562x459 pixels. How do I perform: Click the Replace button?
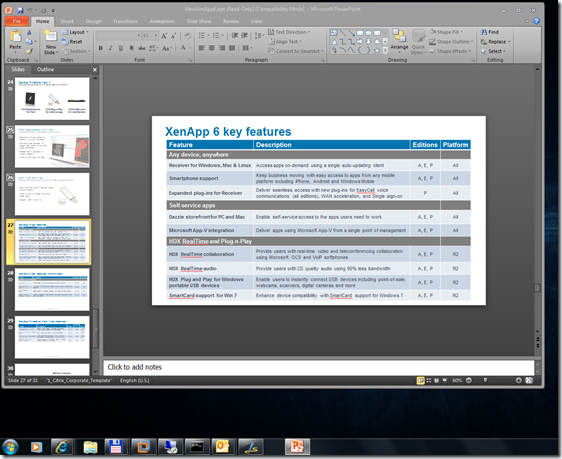[x=495, y=42]
